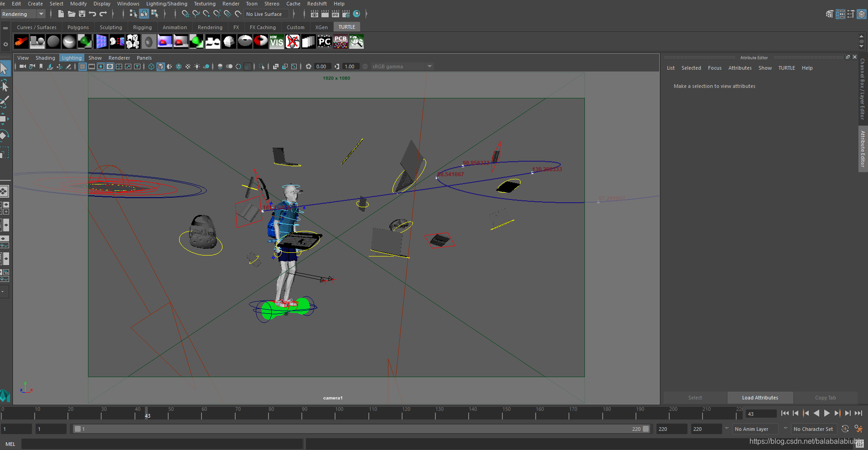The image size is (868, 450).
Task: Expand the Attribute Editor side tab
Action: [863, 149]
